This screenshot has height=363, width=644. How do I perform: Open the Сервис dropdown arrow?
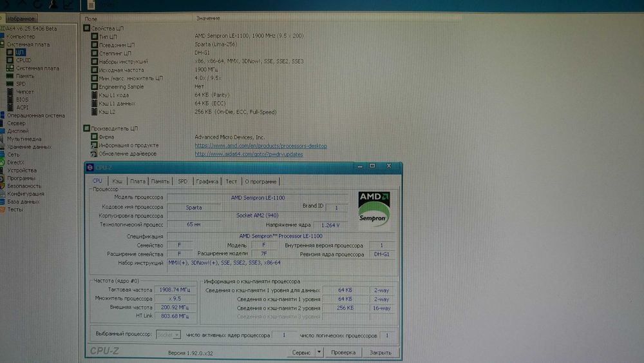tap(319, 352)
